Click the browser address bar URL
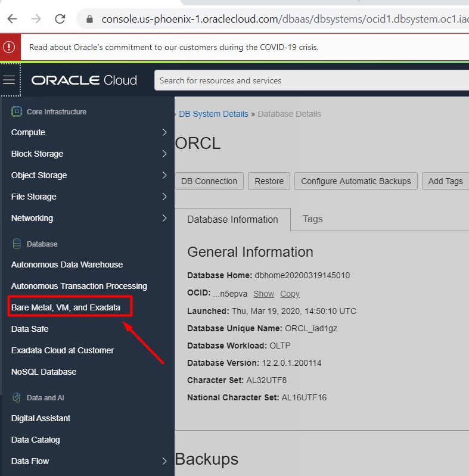Screen dimensions: 469x476 click(285, 19)
